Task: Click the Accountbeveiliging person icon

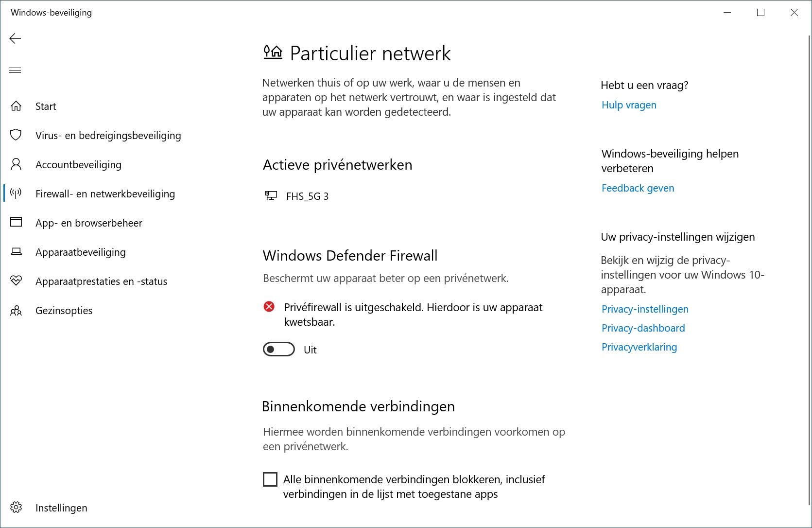Action: pyautogui.click(x=16, y=164)
